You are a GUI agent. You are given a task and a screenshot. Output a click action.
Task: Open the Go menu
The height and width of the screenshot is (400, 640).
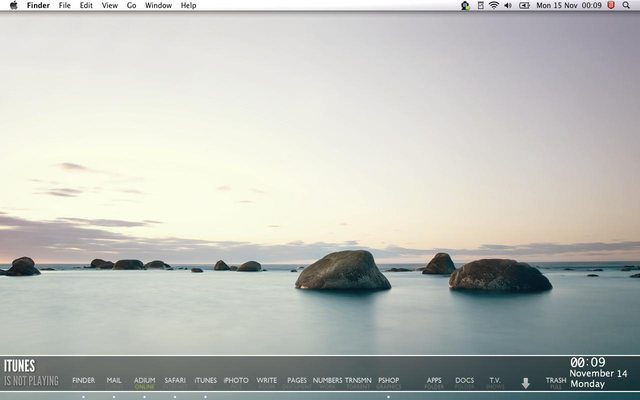pyautogui.click(x=131, y=6)
